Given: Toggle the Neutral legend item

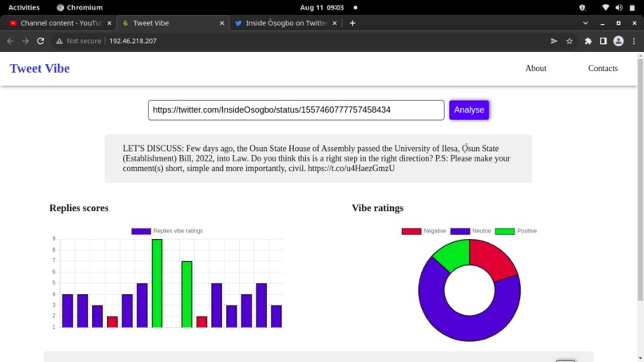Looking at the screenshot, I should pos(471,231).
